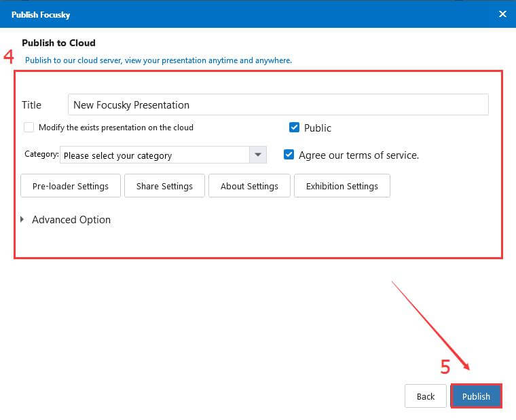
Task: Open Pre-loader Settings
Action: click(71, 186)
